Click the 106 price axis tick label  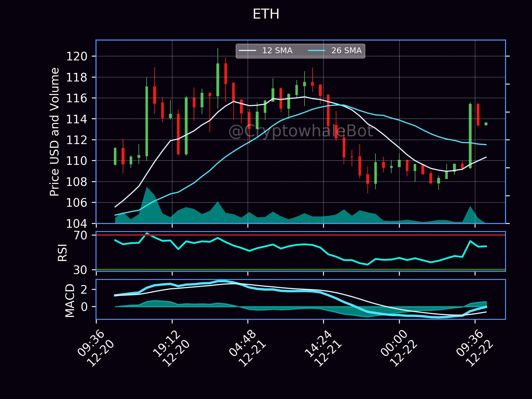[x=76, y=203]
